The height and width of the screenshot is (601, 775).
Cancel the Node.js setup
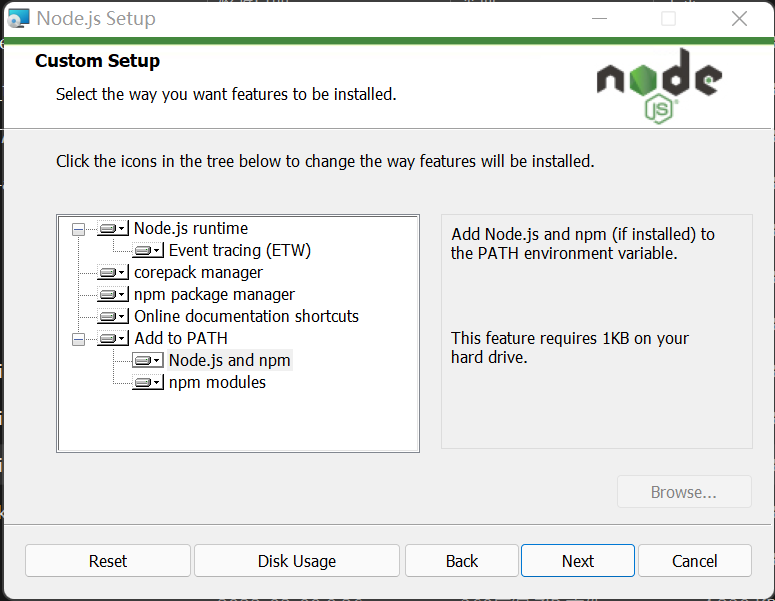[695, 560]
